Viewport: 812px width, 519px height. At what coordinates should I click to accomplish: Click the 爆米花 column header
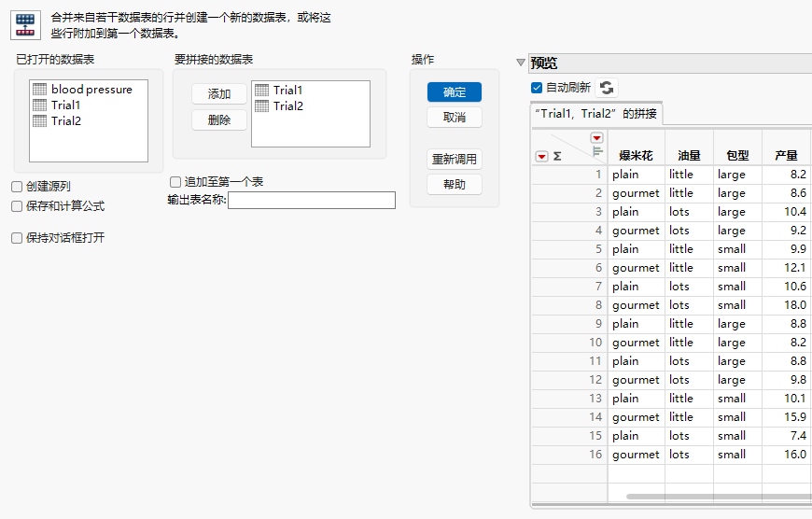coord(636,155)
